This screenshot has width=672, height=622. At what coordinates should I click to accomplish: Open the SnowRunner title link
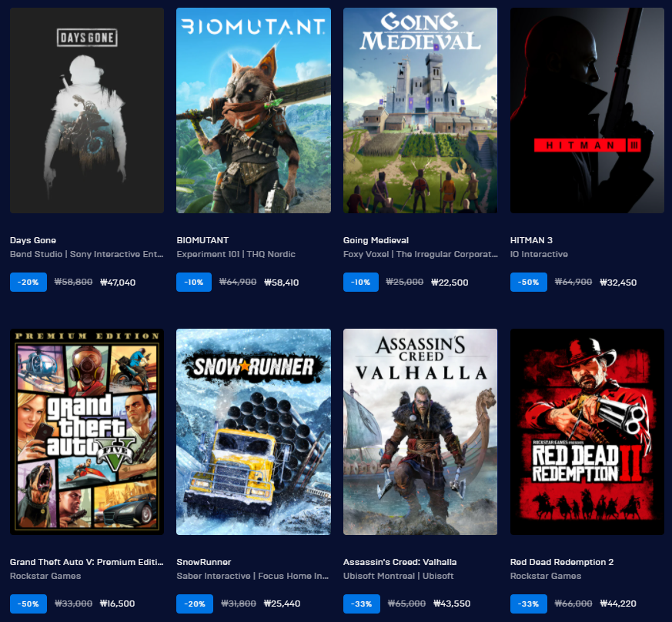point(204,562)
